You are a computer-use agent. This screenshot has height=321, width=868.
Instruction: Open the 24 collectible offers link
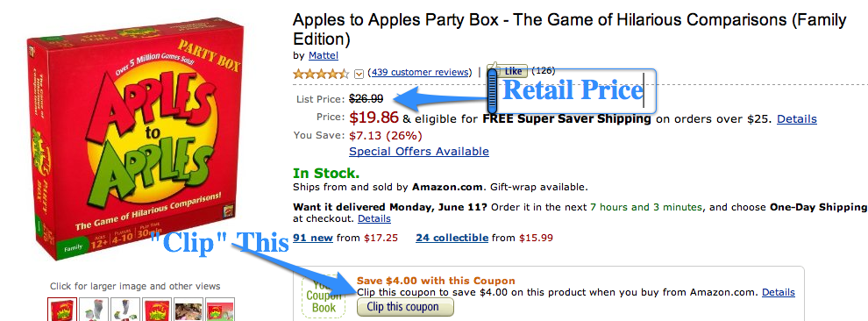coord(452,238)
